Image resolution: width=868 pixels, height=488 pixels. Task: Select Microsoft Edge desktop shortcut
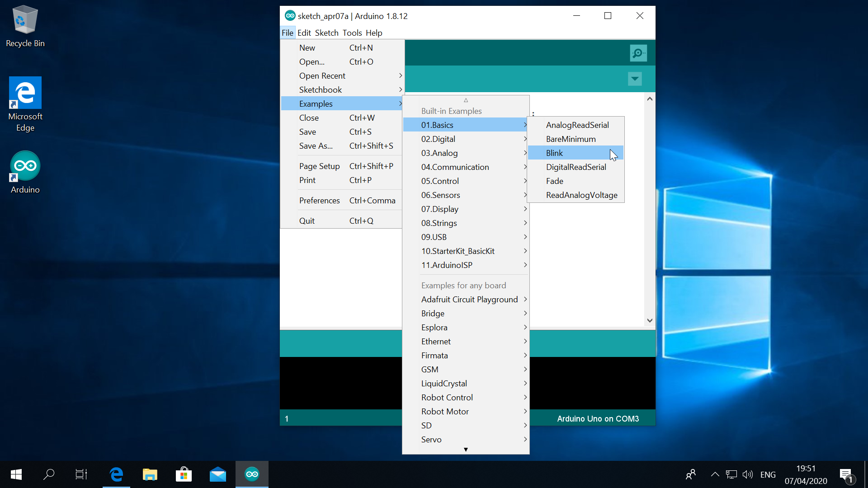(x=25, y=105)
